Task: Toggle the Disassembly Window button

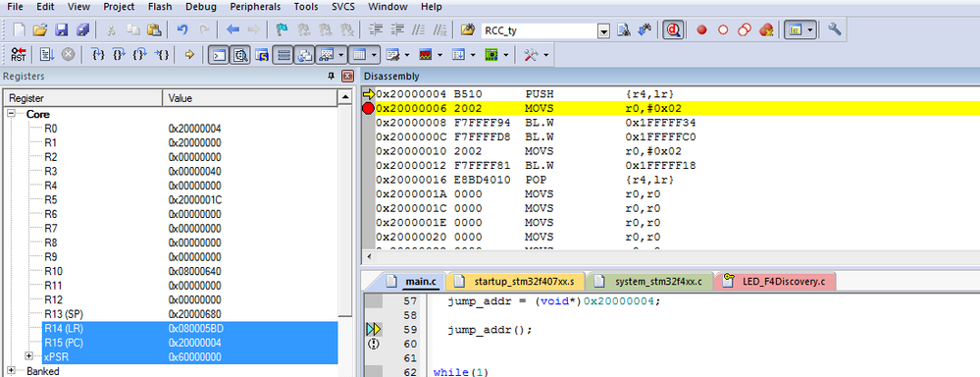Action: click(x=240, y=55)
